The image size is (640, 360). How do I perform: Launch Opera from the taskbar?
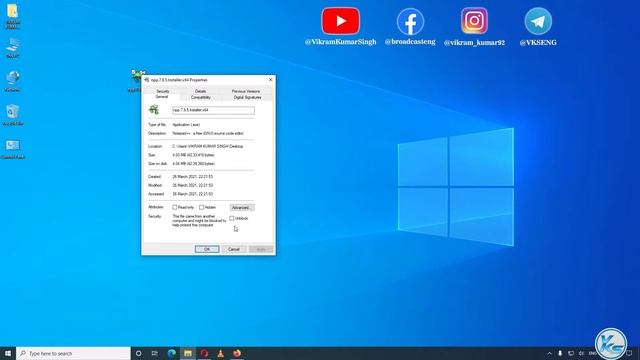click(204, 353)
